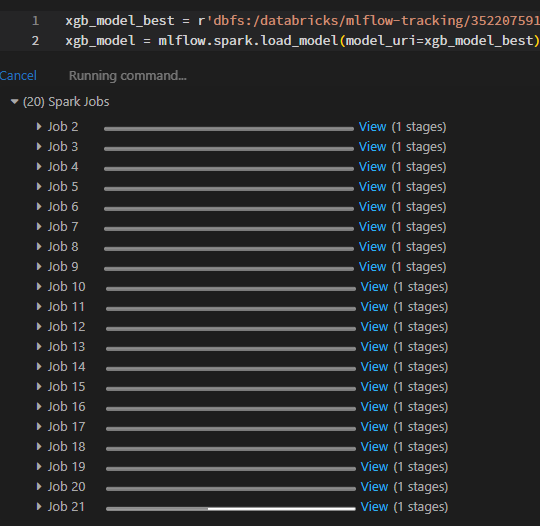Open View link for Job 7

tap(372, 227)
